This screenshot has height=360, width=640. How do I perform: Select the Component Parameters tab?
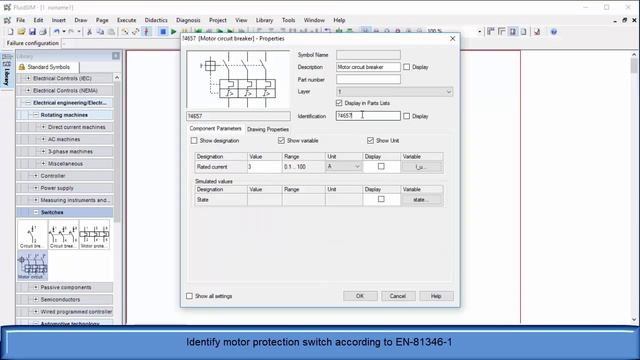pyautogui.click(x=216, y=129)
